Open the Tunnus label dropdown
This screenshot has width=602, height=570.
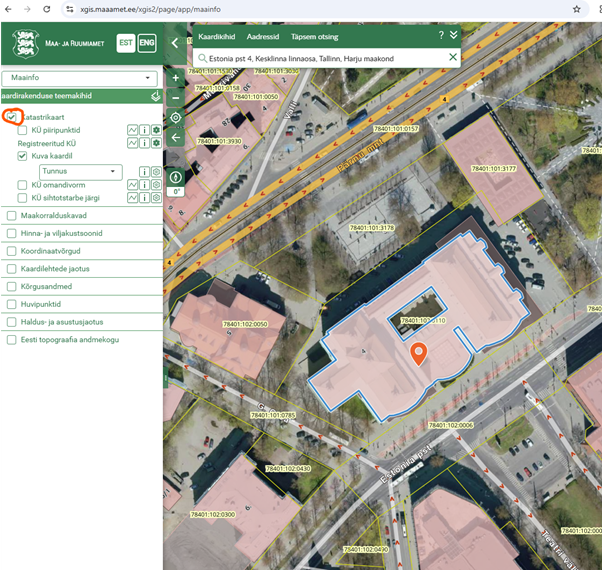tap(80, 172)
